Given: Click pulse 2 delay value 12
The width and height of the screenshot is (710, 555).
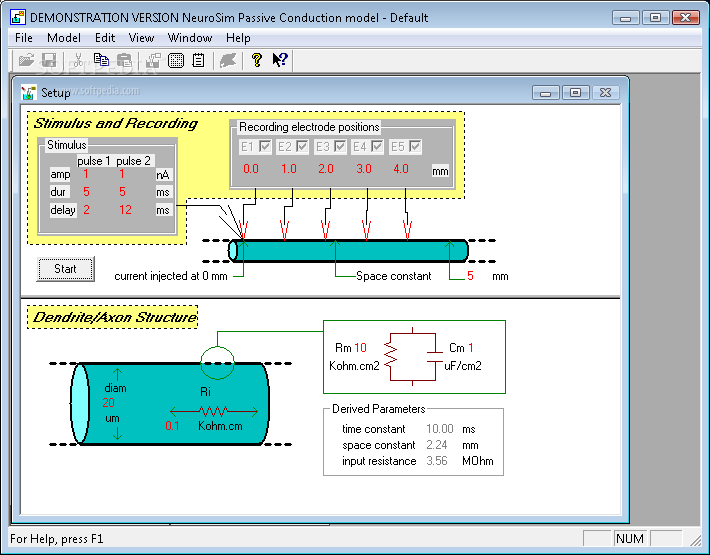Looking at the screenshot, I should point(125,210).
